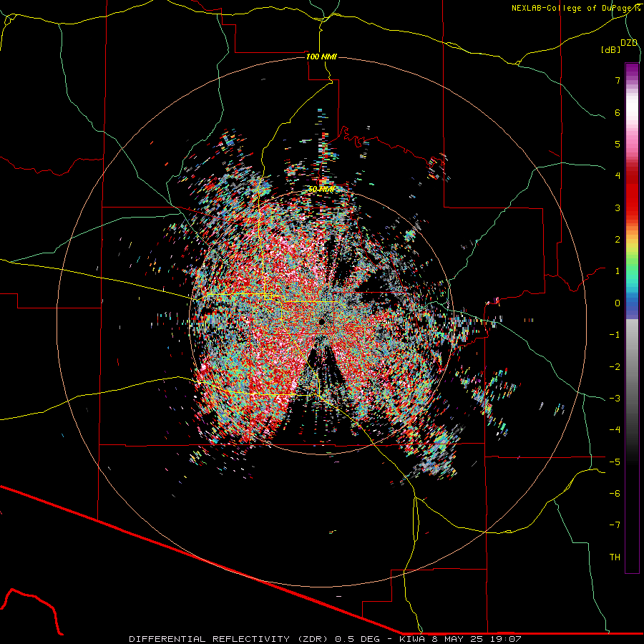Click the 100 NMI range ring label
This screenshot has height=644, width=644.
(321, 57)
